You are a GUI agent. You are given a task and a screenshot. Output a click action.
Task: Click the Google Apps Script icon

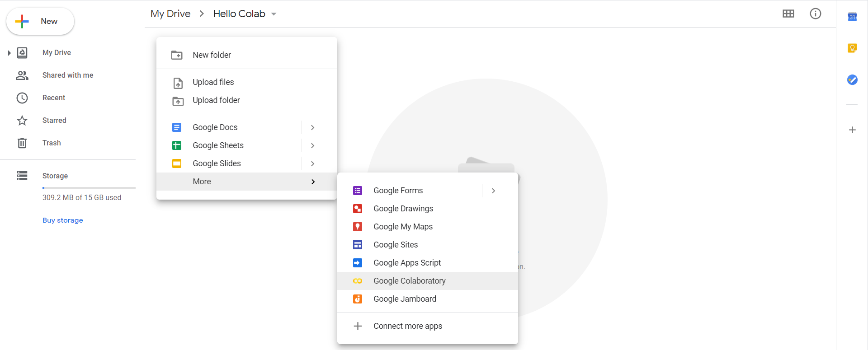[358, 263]
